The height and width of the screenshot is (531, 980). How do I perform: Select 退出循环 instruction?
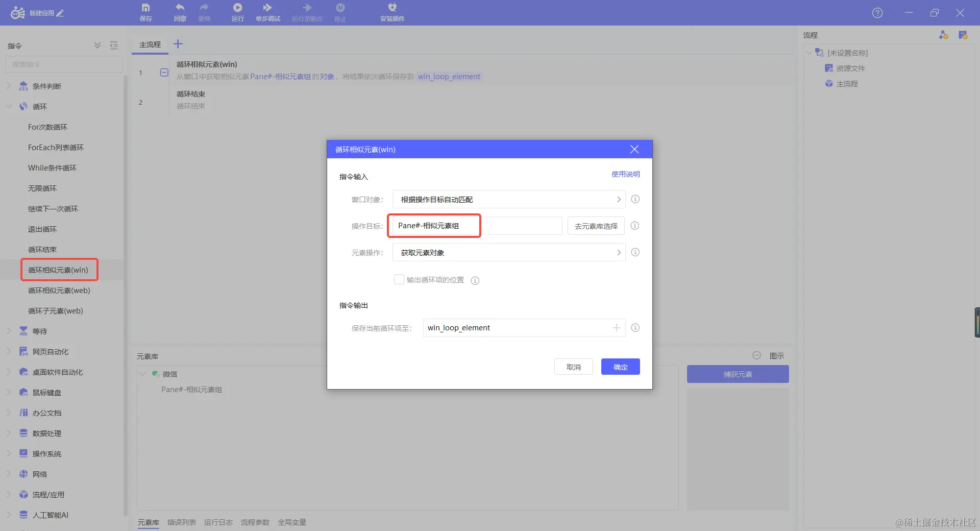(42, 229)
